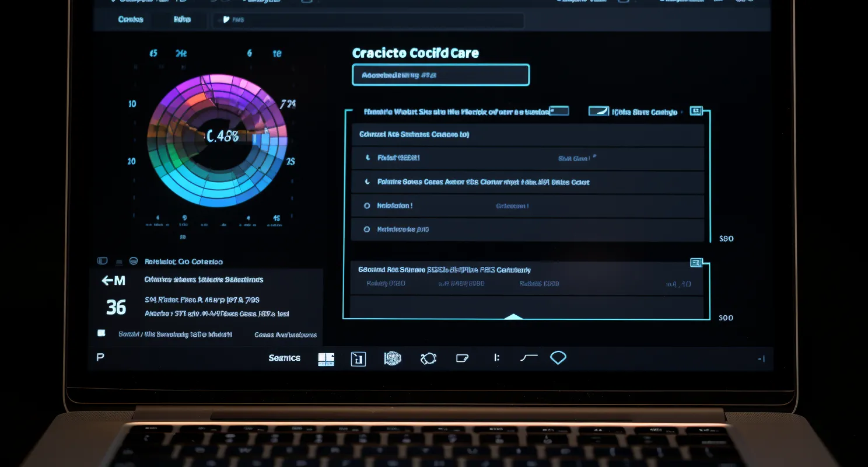This screenshot has height=467, width=868.
Task: Open the 'Rdtte' tab at top
Action: click(182, 19)
